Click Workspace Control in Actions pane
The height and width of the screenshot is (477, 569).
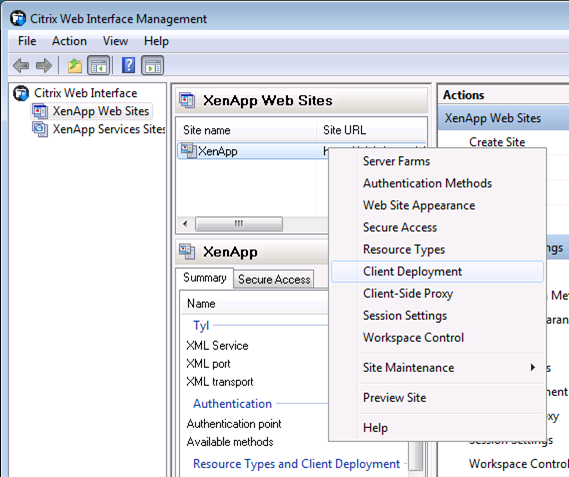pos(518,464)
